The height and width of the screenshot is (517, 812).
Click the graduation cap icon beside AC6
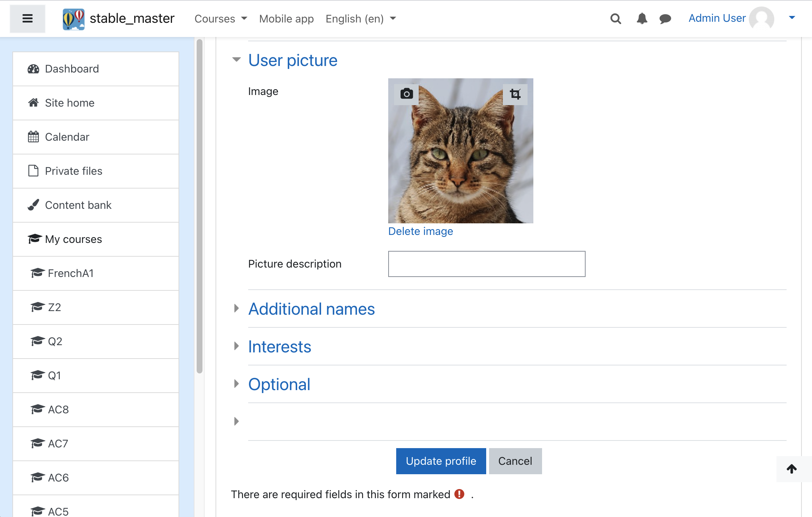38,477
